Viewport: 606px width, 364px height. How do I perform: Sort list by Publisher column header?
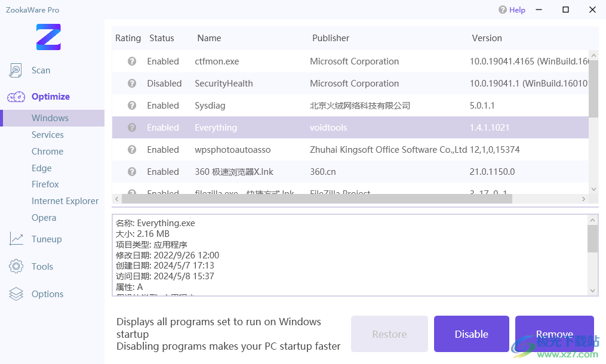click(331, 38)
